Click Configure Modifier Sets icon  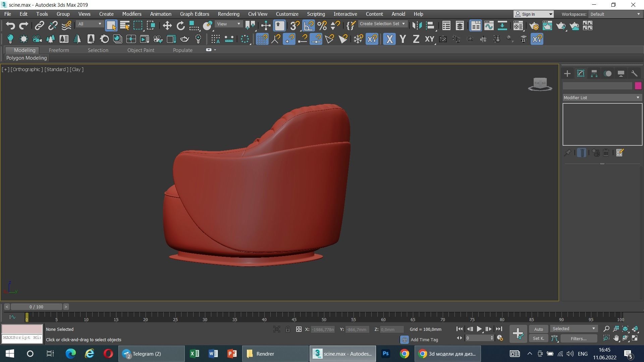tap(620, 153)
